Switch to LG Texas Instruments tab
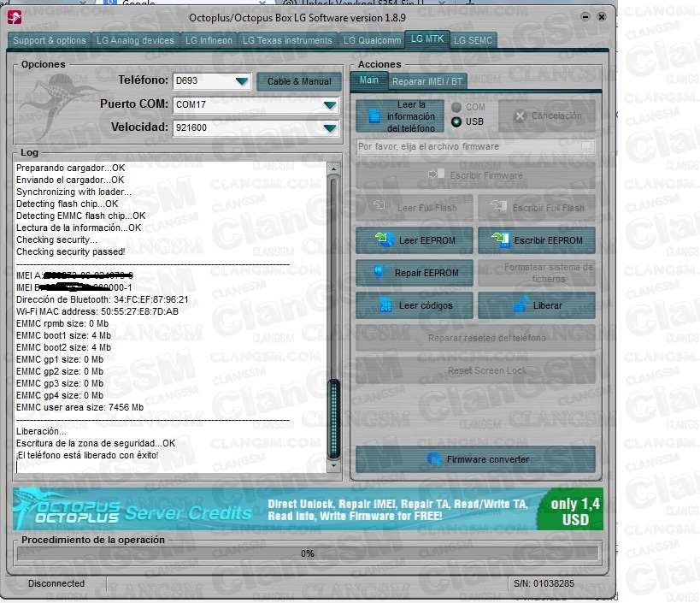 [287, 41]
